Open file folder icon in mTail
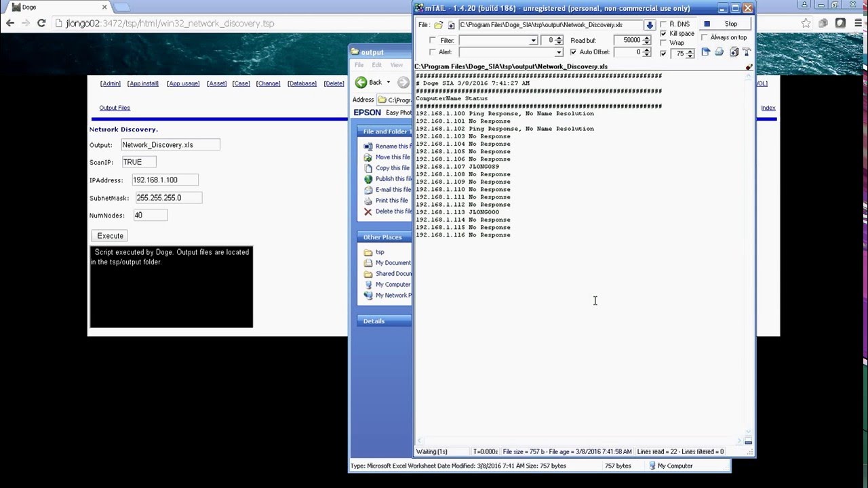This screenshot has height=488, width=868. coord(438,25)
